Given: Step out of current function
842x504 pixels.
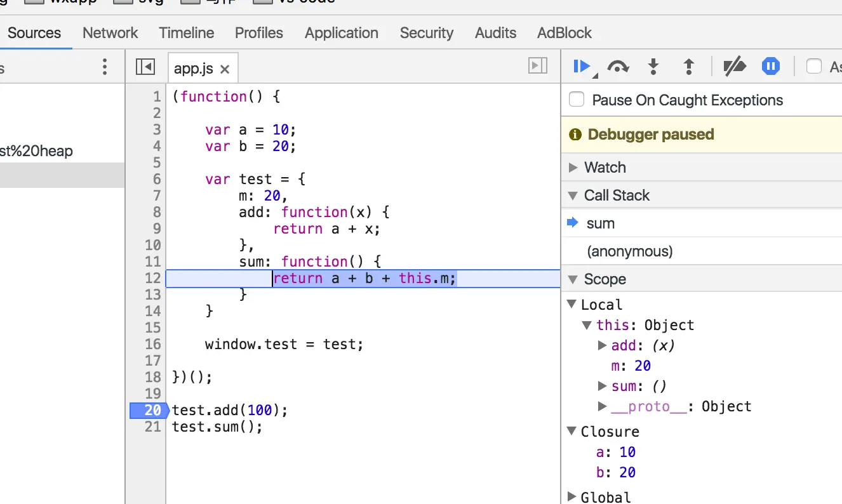Looking at the screenshot, I should pos(689,66).
